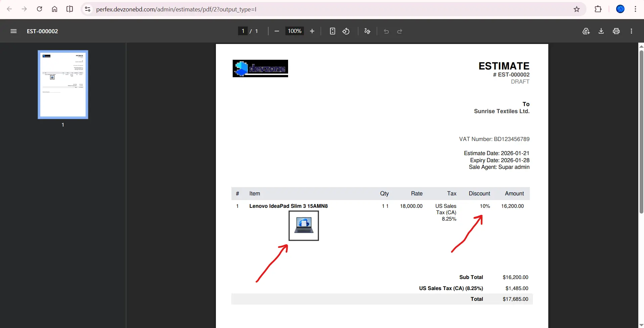The height and width of the screenshot is (328, 644).
Task: Reload the browser page
Action: click(x=39, y=9)
